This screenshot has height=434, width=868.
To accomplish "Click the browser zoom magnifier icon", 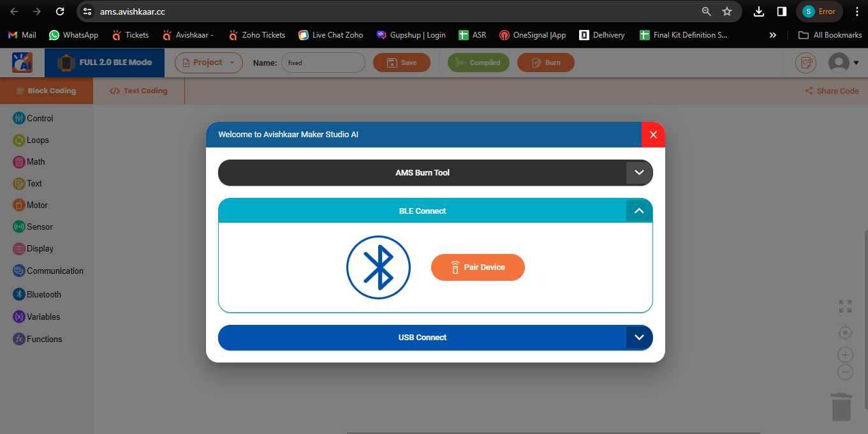I will tap(706, 11).
